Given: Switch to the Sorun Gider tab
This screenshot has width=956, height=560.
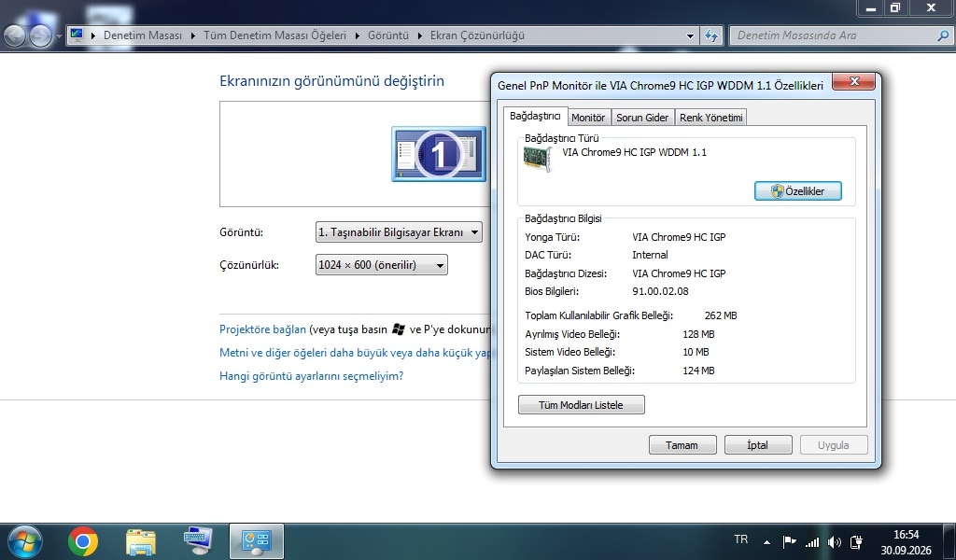Looking at the screenshot, I should [642, 118].
